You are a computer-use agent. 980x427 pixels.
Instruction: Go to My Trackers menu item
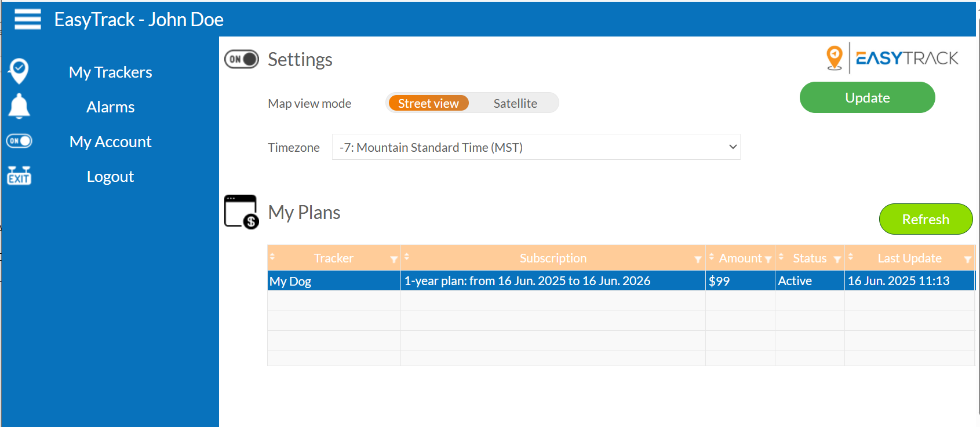pos(111,72)
